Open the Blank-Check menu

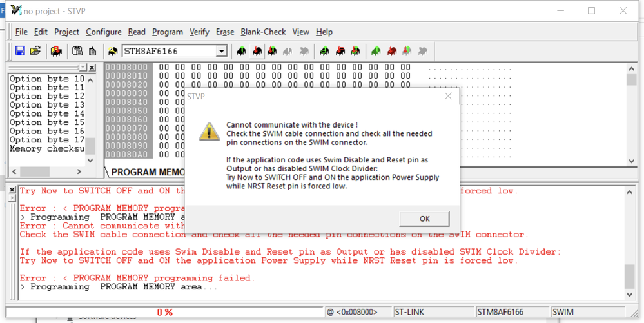coord(263,32)
